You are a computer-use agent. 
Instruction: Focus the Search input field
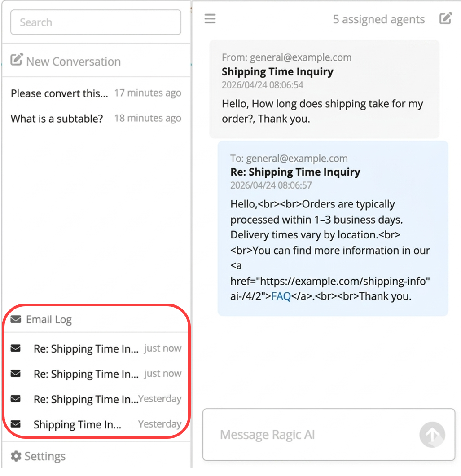pos(96,22)
